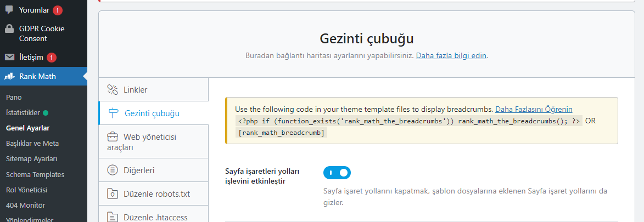The height and width of the screenshot is (222, 644).
Task: Open the 404 Monitör page
Action: point(25,205)
